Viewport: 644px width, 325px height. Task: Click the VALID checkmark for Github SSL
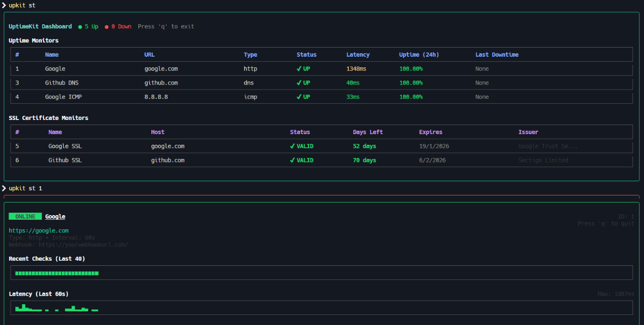click(x=293, y=160)
